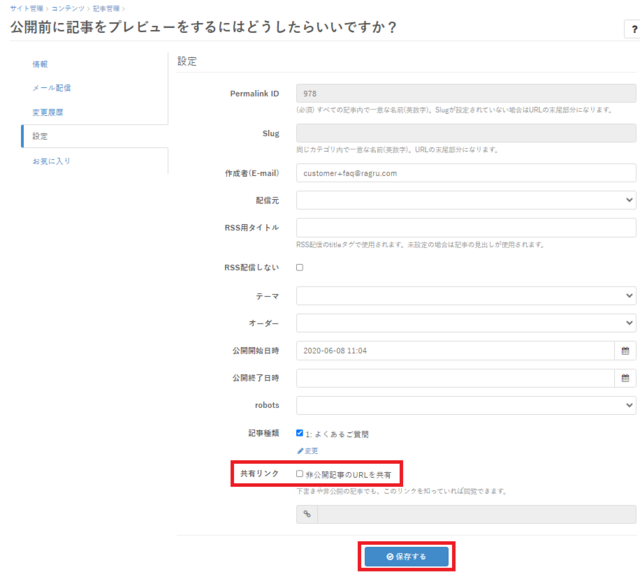This screenshot has width=640, height=572.
Task: Toggle the RSS配信しない checkbox
Action: coord(300,267)
